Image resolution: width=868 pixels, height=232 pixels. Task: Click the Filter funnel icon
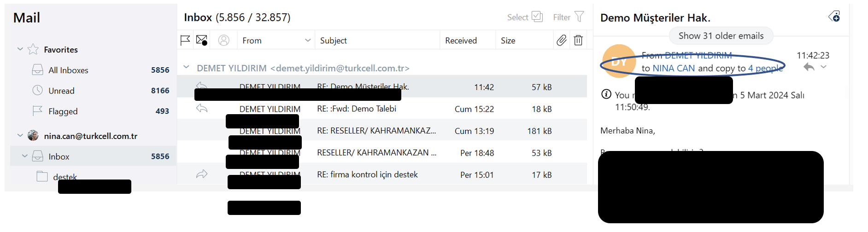(580, 17)
